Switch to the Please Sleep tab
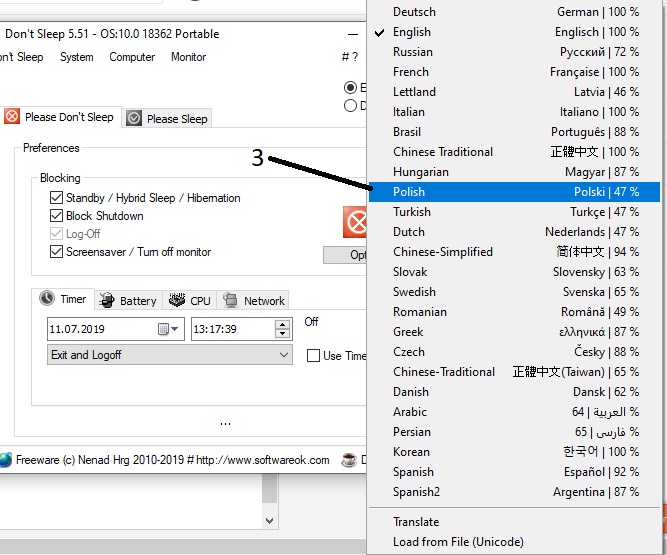Screen dimensions: 667x555 [167, 118]
